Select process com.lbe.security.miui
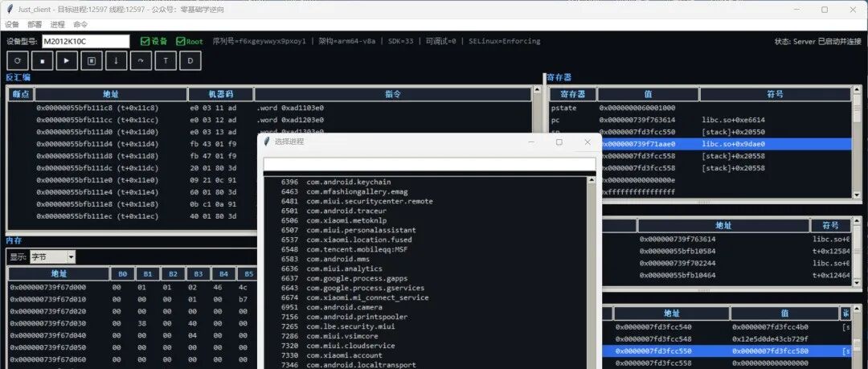 (425, 326)
